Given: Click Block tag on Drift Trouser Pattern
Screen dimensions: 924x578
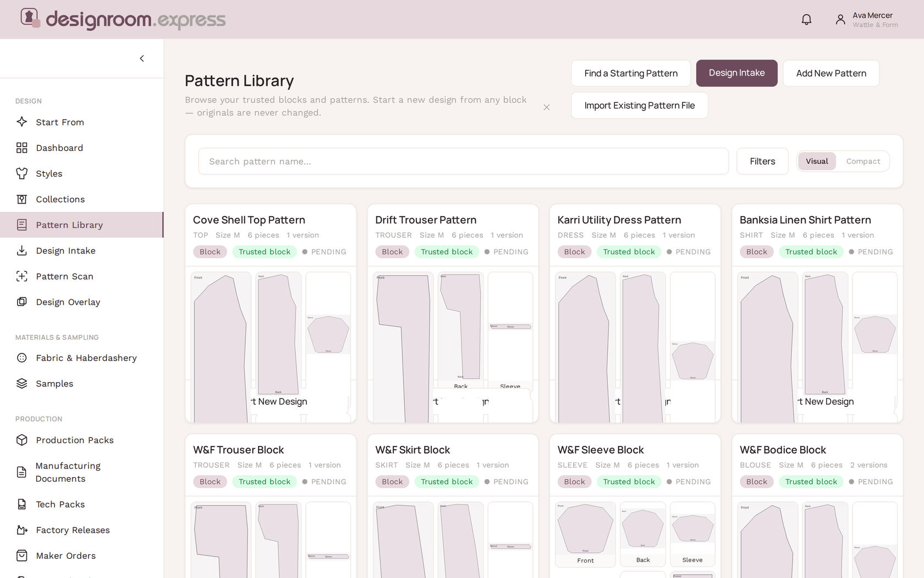Looking at the screenshot, I should [x=392, y=252].
